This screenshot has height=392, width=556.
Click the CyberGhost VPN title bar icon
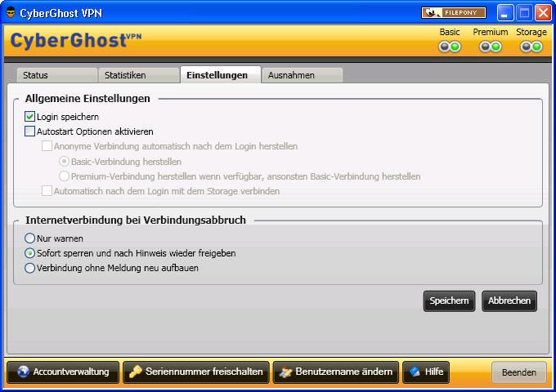(11, 13)
